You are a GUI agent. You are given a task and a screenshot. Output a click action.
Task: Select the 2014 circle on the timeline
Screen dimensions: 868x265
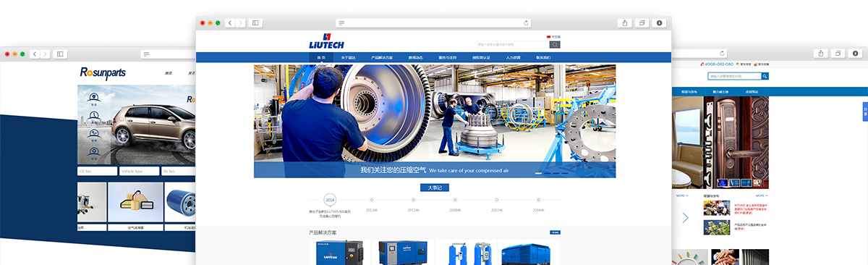click(x=330, y=200)
